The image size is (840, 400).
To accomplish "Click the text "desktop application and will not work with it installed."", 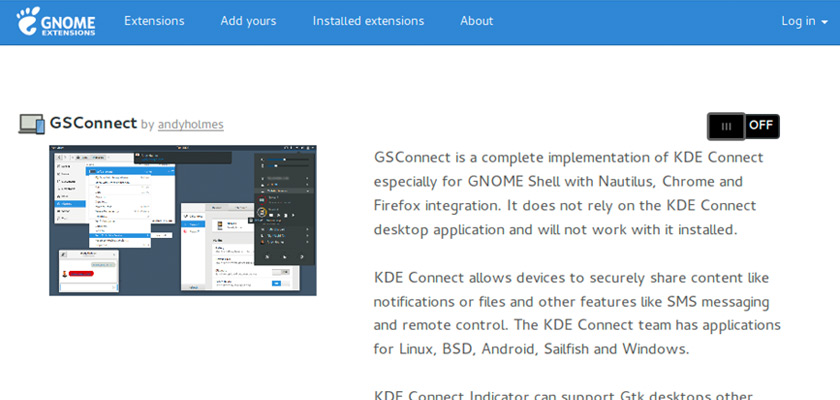I will click(556, 230).
